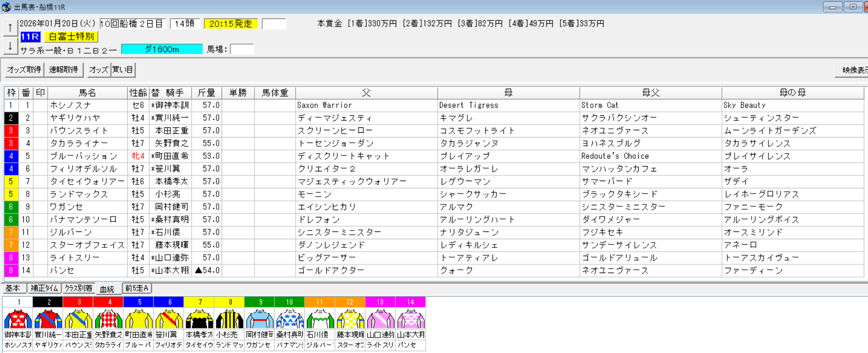Screen dimensions: 868x353
Task: Select the horse row ホシノスナ
Action: 87,105
